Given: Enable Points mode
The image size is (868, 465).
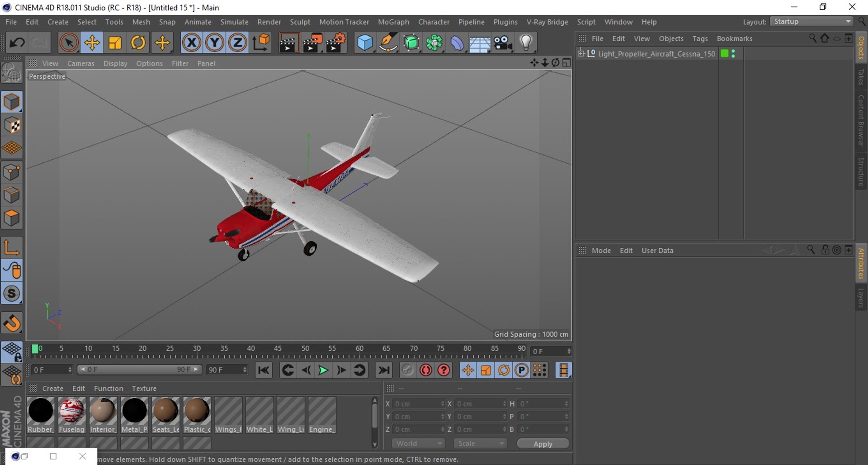Looking at the screenshot, I should pos(12,172).
